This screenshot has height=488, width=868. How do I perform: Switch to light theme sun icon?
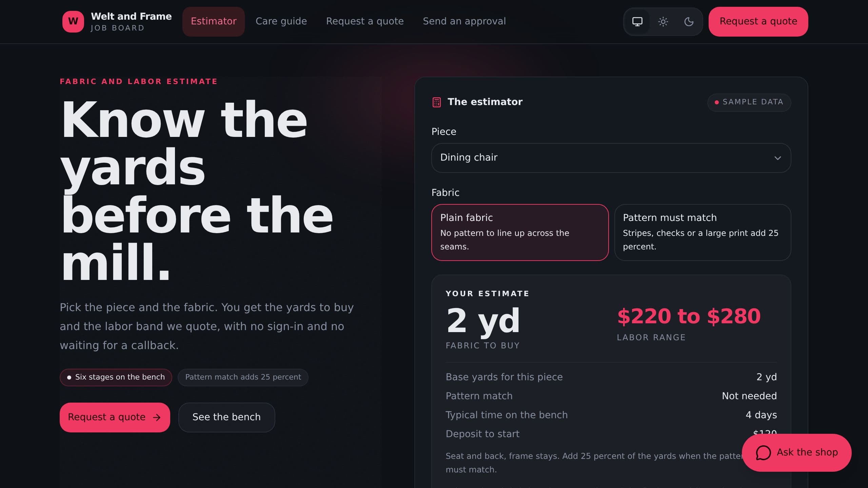pos(663,22)
